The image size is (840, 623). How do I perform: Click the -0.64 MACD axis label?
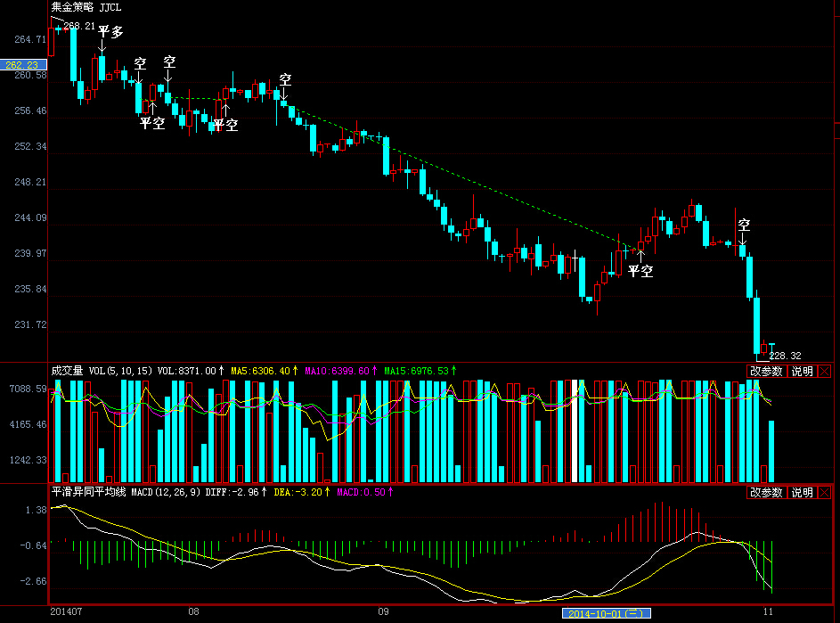pyautogui.click(x=33, y=545)
